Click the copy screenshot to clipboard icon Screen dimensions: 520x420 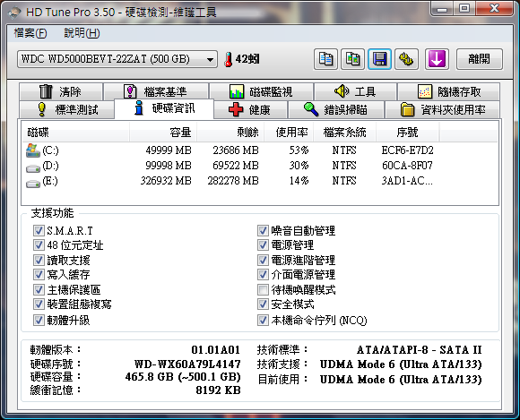pyautogui.click(x=353, y=59)
